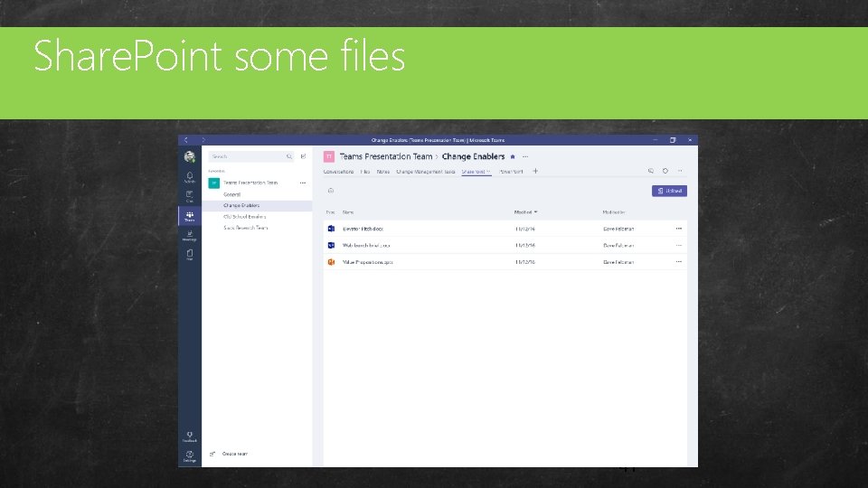Click the Modified by column header
Image resolution: width=868 pixels, height=488 pixels.
pyautogui.click(x=614, y=212)
